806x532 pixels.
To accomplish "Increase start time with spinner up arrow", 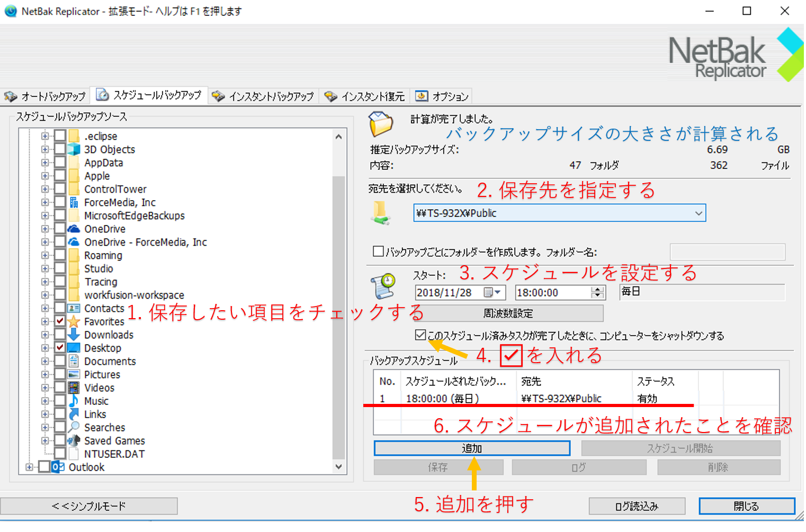I will tap(598, 289).
